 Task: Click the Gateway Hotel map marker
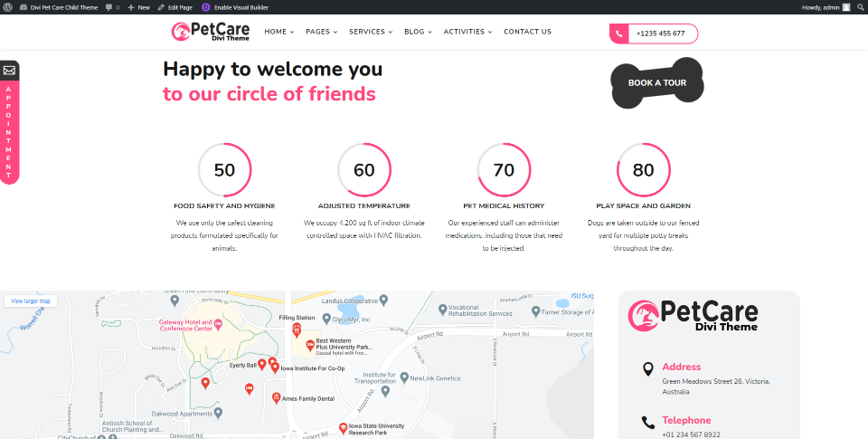click(x=219, y=324)
